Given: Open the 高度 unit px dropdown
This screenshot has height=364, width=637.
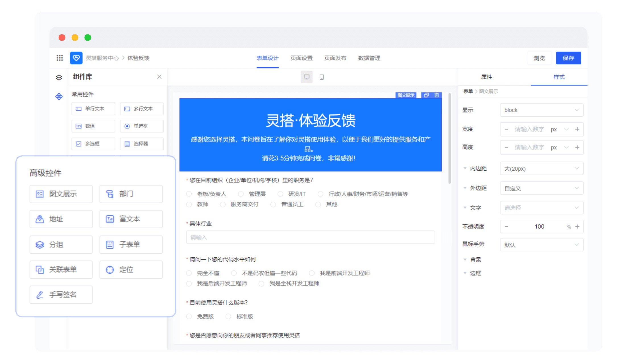Looking at the screenshot, I should click(560, 147).
